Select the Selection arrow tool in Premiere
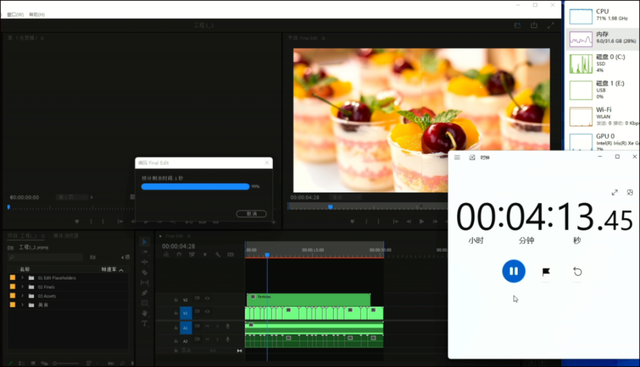 144,242
